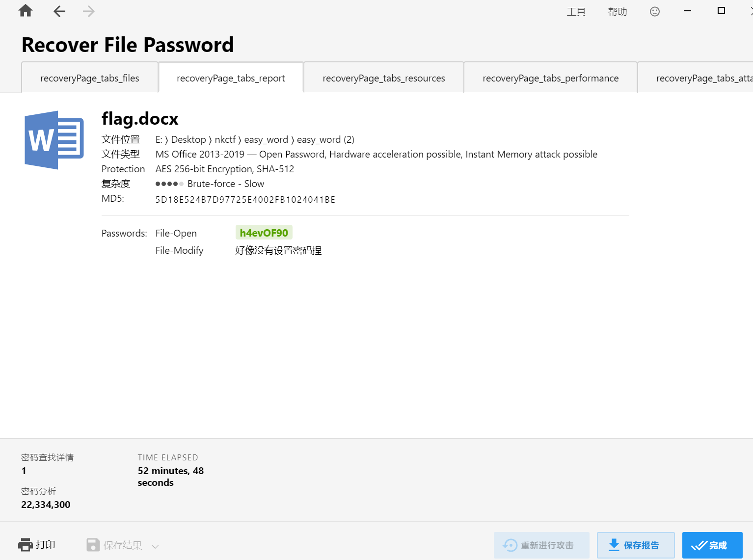Navigate back with the left arrow
Screen dimensions: 753x560
(59, 11)
